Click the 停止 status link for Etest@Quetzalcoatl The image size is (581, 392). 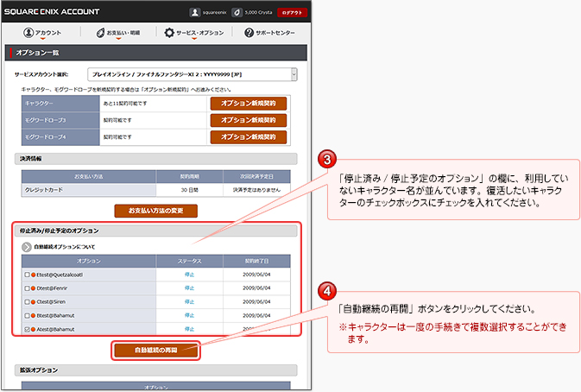pos(189,275)
